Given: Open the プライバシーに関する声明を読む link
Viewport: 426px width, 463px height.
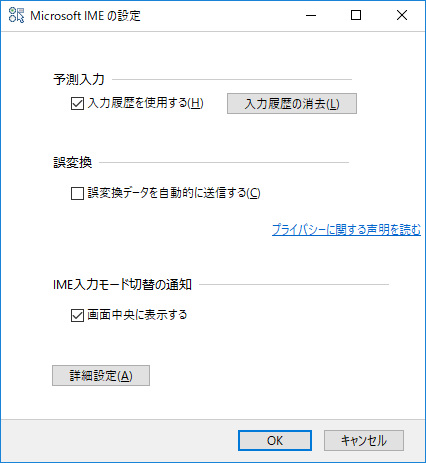Looking at the screenshot, I should click(x=346, y=230).
